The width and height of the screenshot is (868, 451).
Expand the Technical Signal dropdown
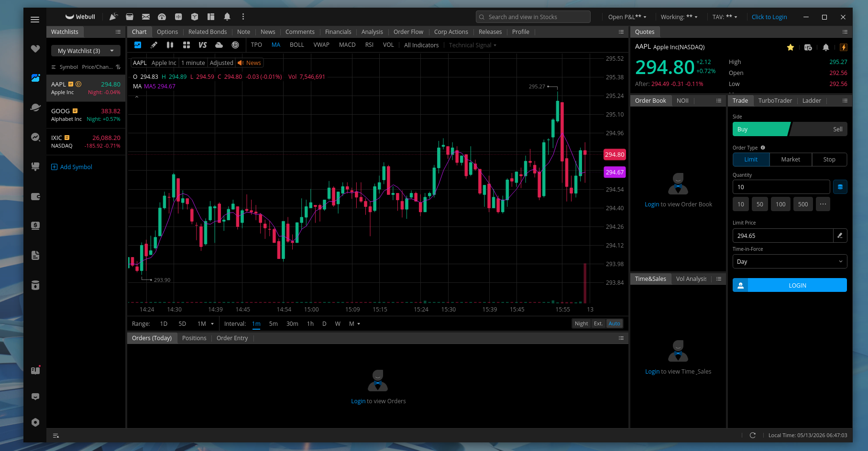pos(472,45)
